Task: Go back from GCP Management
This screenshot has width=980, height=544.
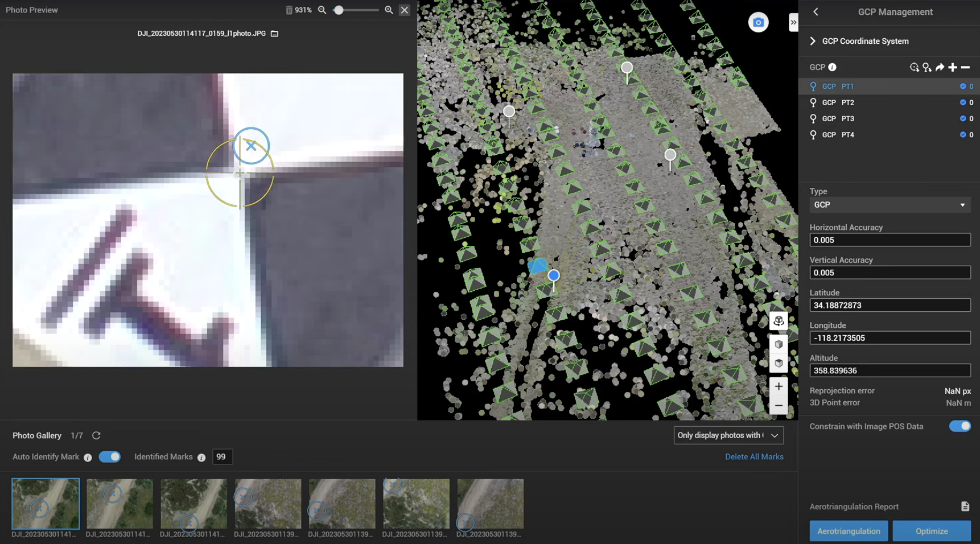Action: [x=816, y=12]
